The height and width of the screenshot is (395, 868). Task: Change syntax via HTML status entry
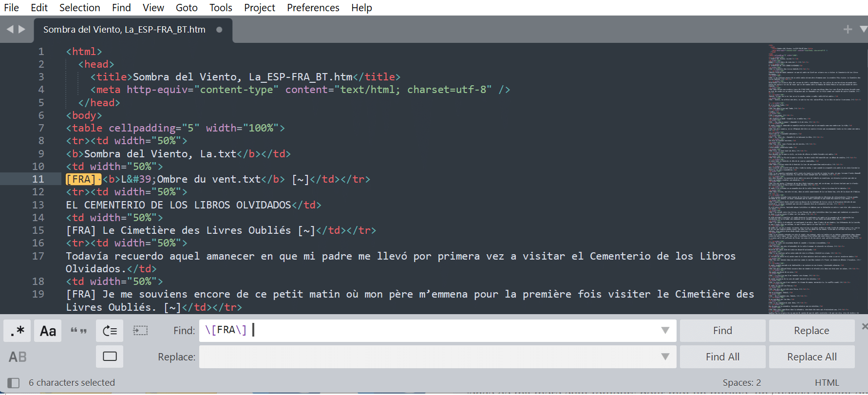(x=827, y=383)
